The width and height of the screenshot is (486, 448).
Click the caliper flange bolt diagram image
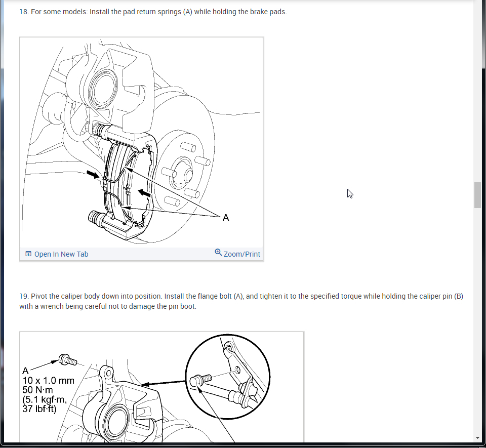(161, 387)
